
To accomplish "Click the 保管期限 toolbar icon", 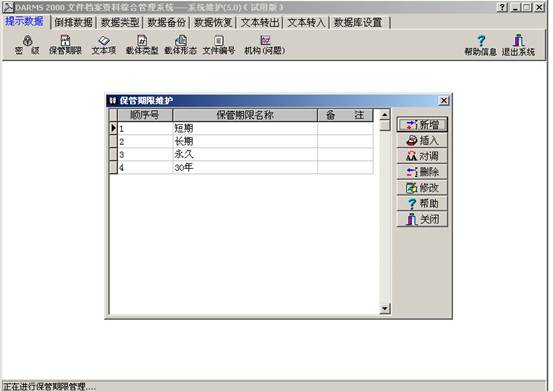I will [x=65, y=45].
